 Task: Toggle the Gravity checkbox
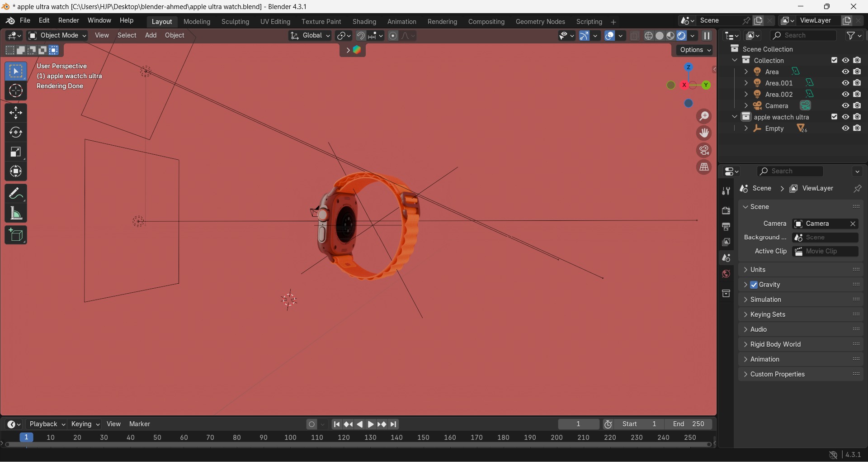[x=754, y=285]
